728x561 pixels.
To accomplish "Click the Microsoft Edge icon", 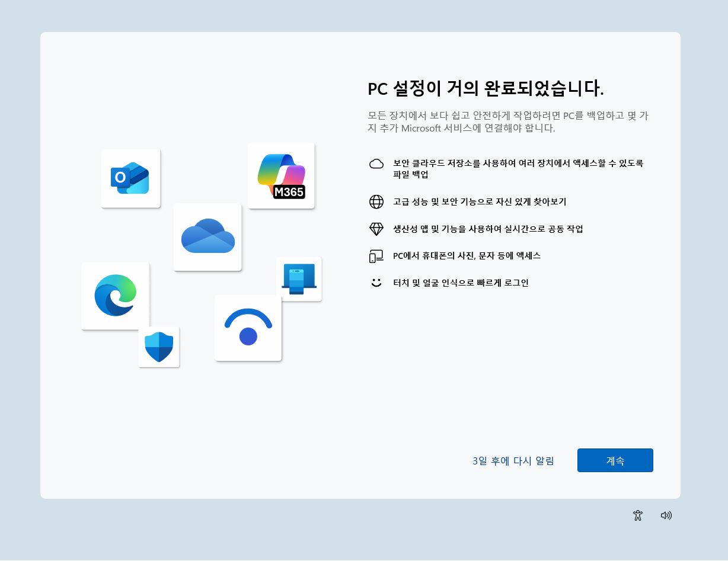I will tap(115, 296).
